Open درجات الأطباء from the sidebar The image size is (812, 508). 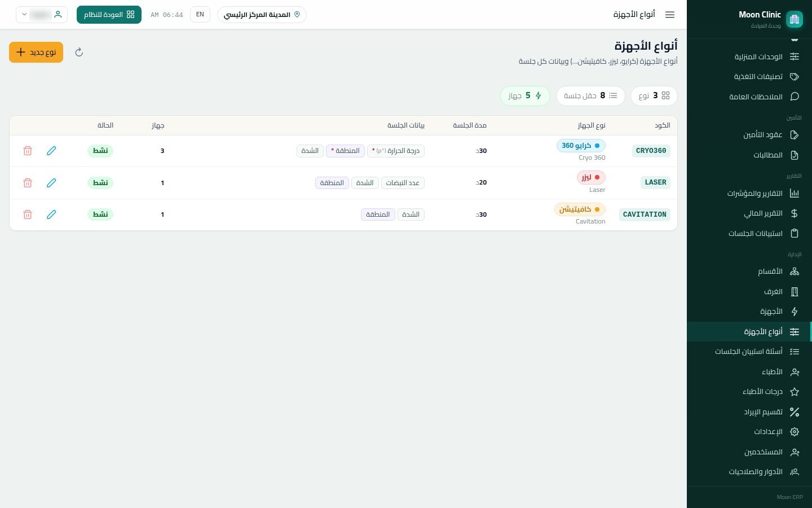pos(749,392)
